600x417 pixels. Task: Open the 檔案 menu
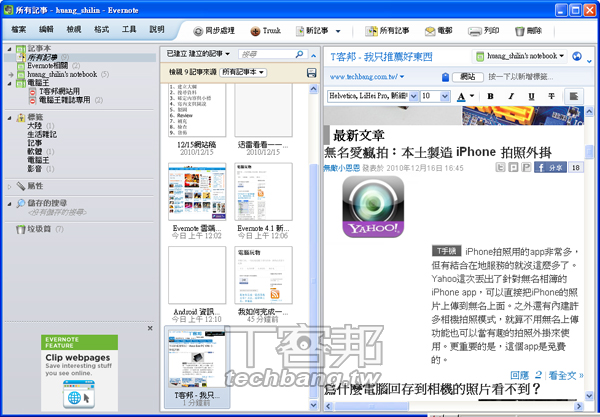18,29
